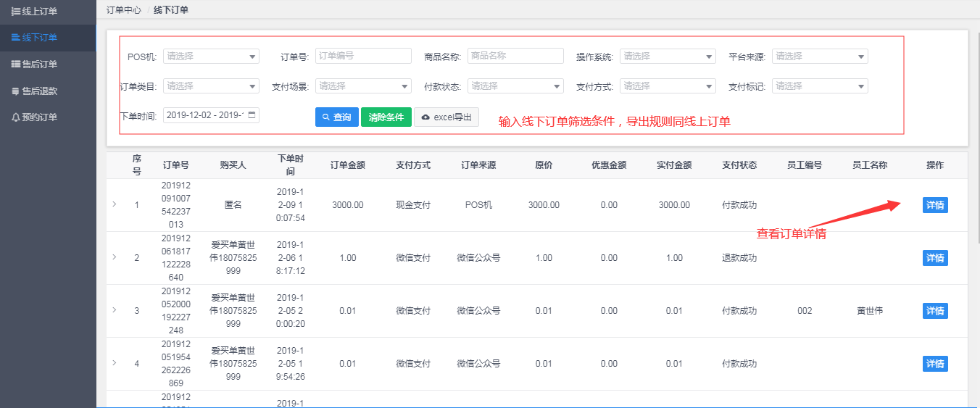Click the 订单来源 column header
The image size is (980, 408).
click(x=478, y=165)
